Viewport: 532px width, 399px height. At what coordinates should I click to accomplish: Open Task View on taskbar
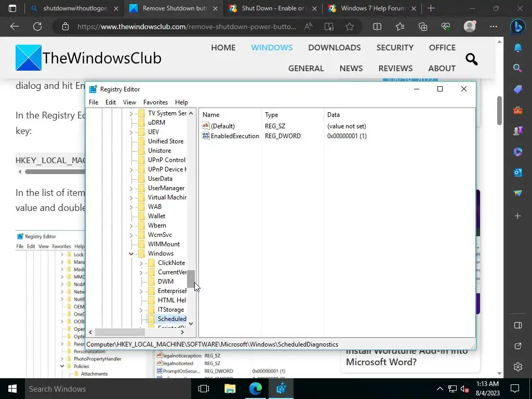point(204,389)
